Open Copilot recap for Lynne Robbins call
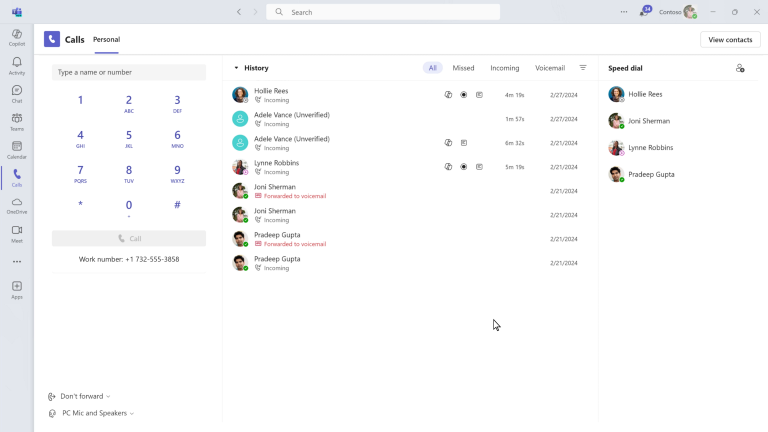This screenshot has width=768, height=432. tap(448, 167)
